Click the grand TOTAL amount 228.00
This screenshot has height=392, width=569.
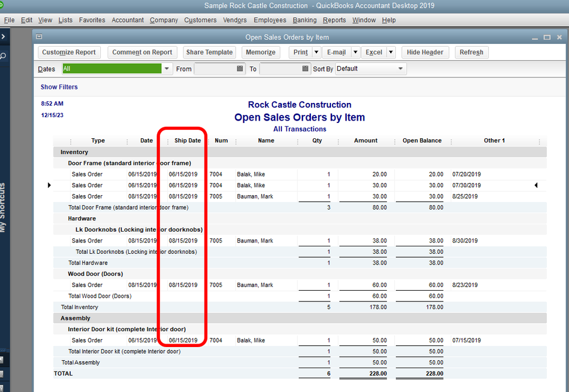[x=378, y=373]
